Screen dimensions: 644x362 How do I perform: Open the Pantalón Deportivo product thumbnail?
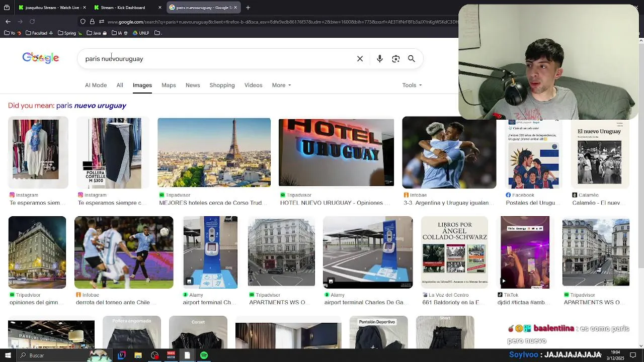coord(378,332)
